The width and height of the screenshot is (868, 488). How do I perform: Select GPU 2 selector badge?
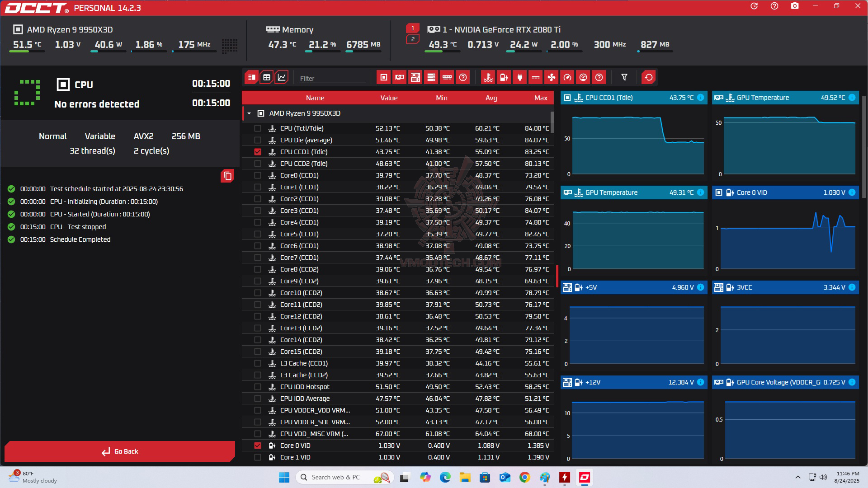(412, 39)
